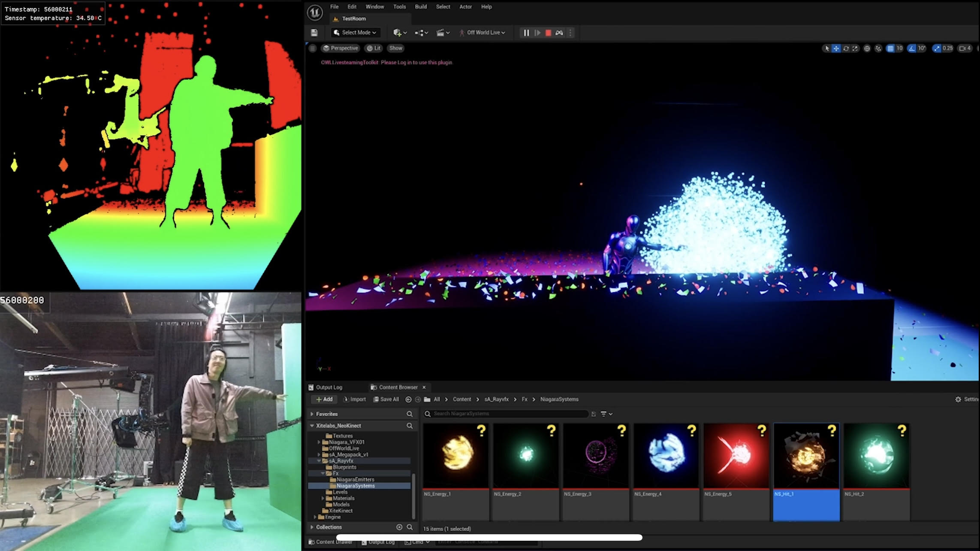Open grid snap value 10 dropdown
980x551 pixels.
click(899, 48)
